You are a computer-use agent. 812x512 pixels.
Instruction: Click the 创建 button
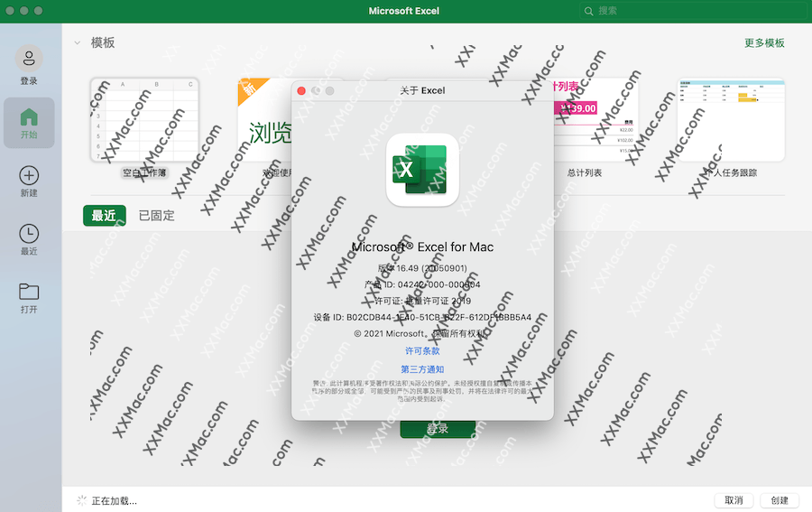(x=780, y=500)
